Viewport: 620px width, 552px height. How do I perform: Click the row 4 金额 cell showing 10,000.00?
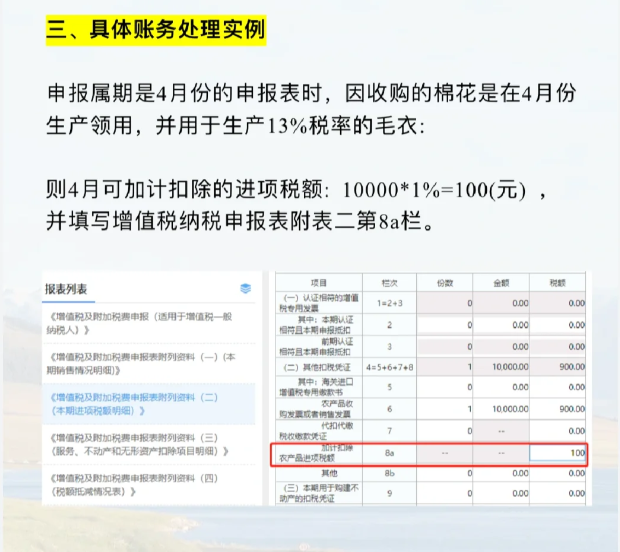click(x=501, y=367)
